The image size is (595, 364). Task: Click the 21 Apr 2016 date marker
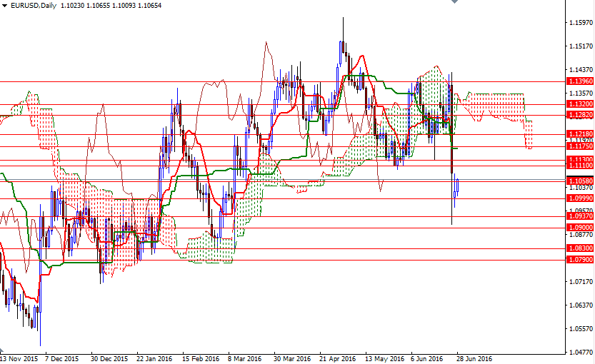click(x=337, y=358)
